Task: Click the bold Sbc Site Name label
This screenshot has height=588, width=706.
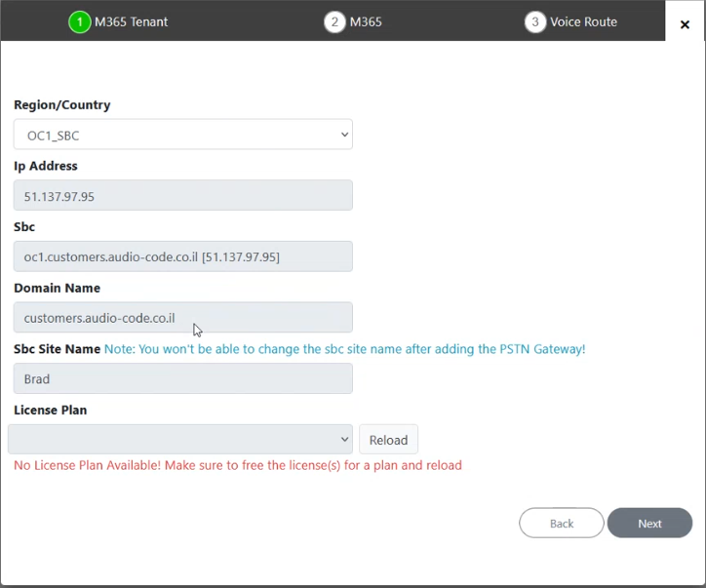Action: 58,349
